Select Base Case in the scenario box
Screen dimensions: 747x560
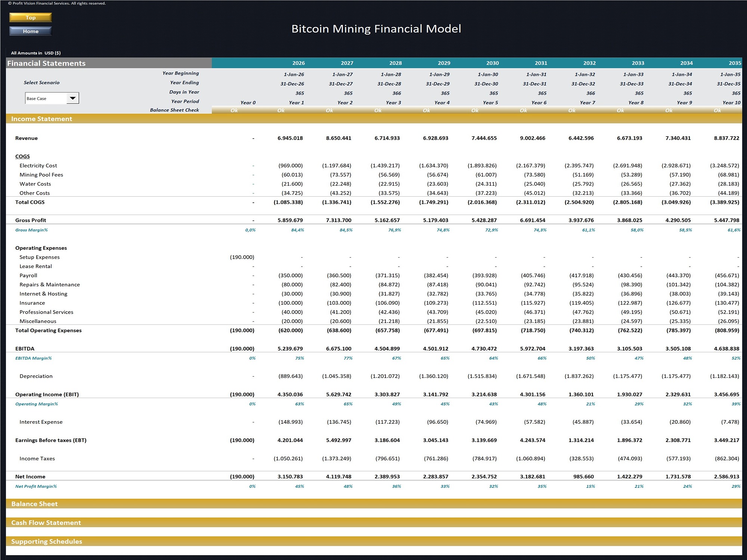(x=45, y=98)
